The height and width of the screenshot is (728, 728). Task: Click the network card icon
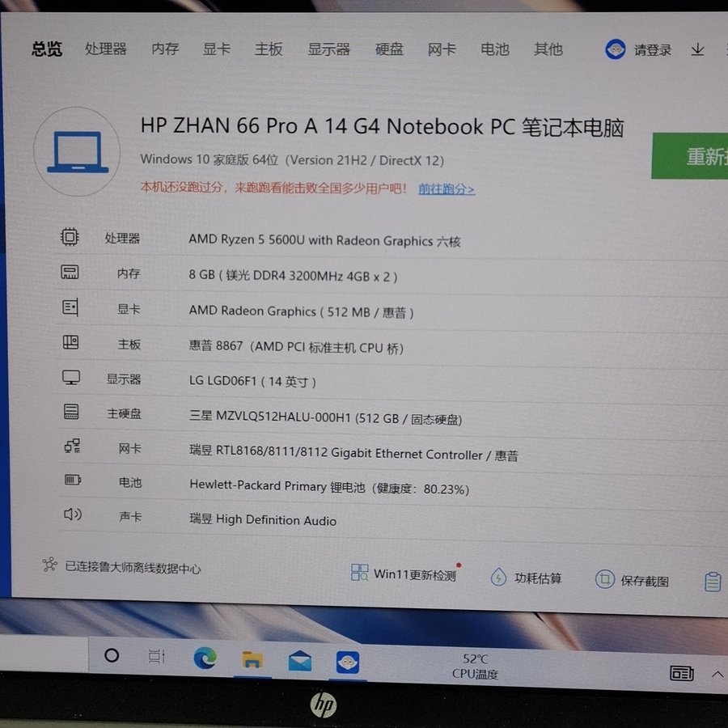click(72, 446)
